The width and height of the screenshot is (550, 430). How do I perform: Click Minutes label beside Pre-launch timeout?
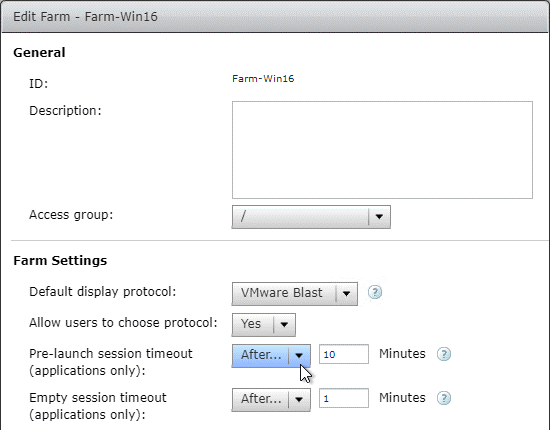pyautogui.click(x=402, y=354)
